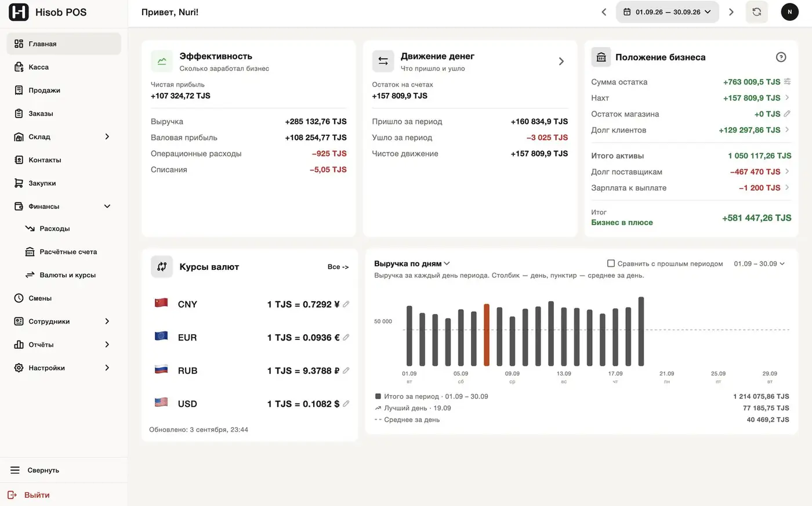Open the Зарплата к выплате row chevron
The image size is (812, 506).
787,187
